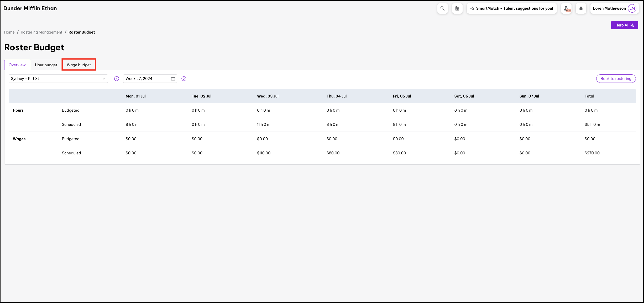
Task: Open calendar icon in week picker
Action: tap(173, 79)
